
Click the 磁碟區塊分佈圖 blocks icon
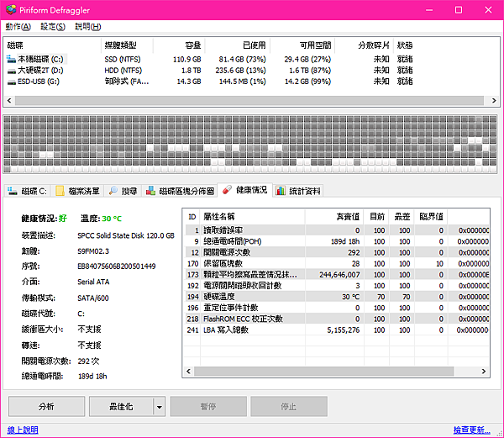pos(150,191)
